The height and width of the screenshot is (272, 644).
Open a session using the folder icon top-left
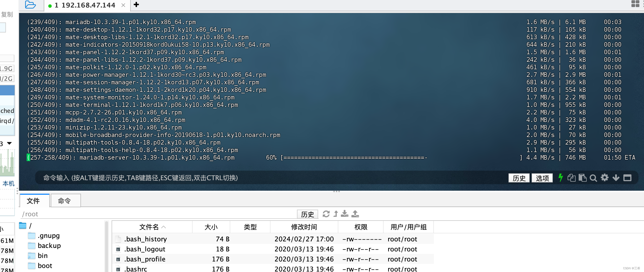[30, 5]
